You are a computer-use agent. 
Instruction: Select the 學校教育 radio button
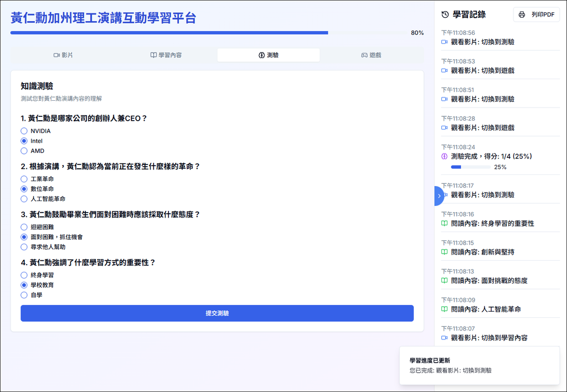click(x=24, y=285)
